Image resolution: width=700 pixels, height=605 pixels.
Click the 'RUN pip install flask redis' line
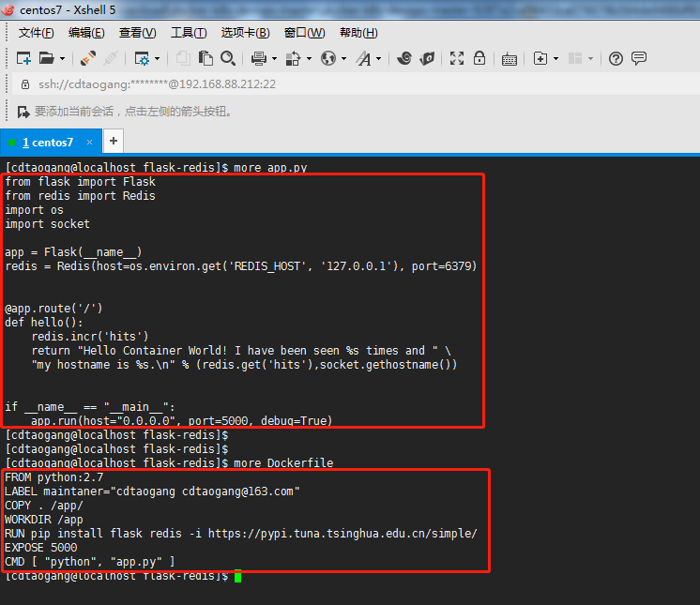[241, 534]
